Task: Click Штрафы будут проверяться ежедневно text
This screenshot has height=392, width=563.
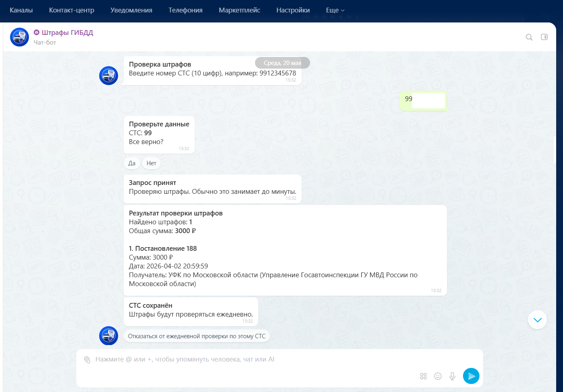Action: tap(191, 314)
